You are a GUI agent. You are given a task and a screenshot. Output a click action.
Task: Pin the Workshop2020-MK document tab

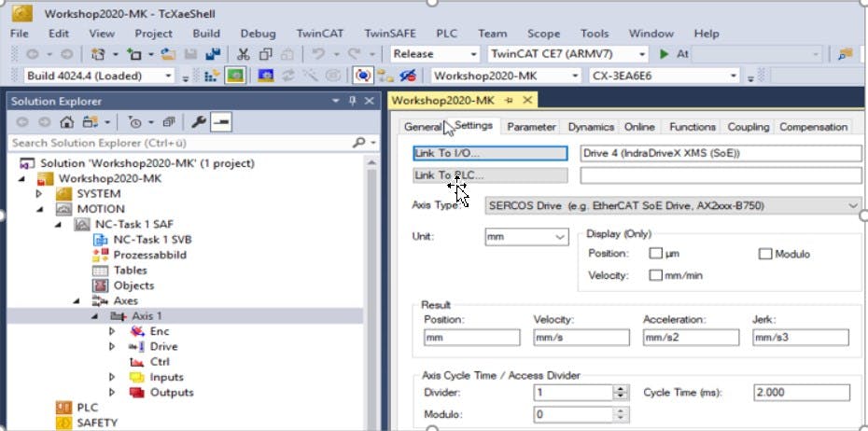pyautogui.click(x=508, y=100)
